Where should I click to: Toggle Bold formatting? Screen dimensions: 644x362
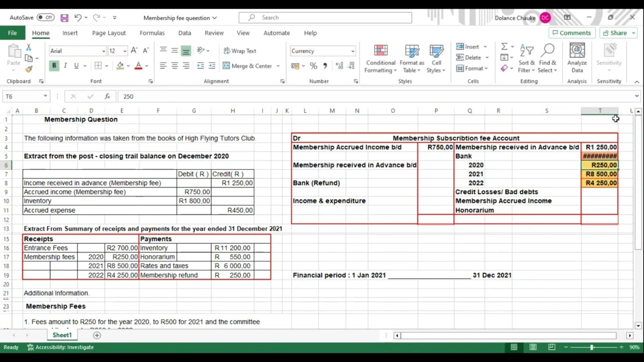pyautogui.click(x=54, y=66)
